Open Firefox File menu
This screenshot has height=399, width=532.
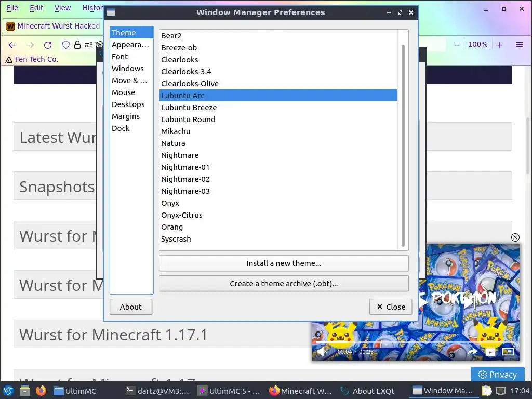12,8
